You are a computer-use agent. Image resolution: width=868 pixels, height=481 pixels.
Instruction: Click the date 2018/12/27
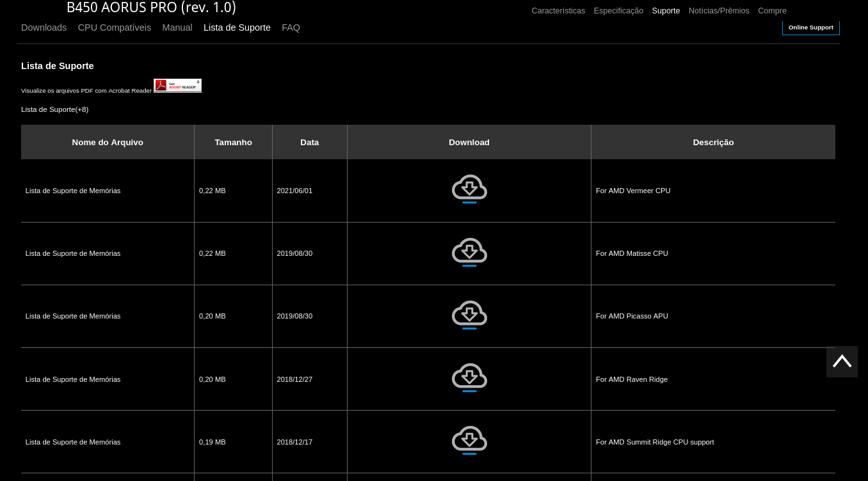(x=294, y=379)
